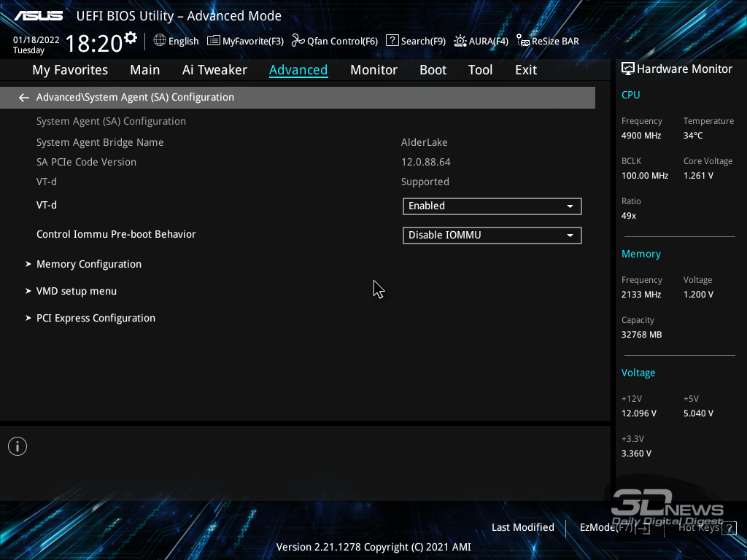Click the Control Iommu Pre-boot Behavior label
The width and height of the screenshot is (747, 560).
(116, 234)
